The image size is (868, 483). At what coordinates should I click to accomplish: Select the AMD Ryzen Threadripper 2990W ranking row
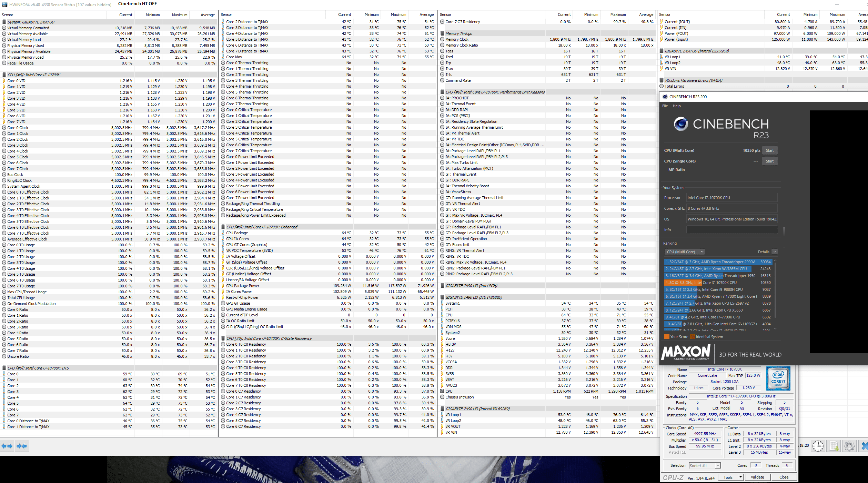[x=718, y=262]
